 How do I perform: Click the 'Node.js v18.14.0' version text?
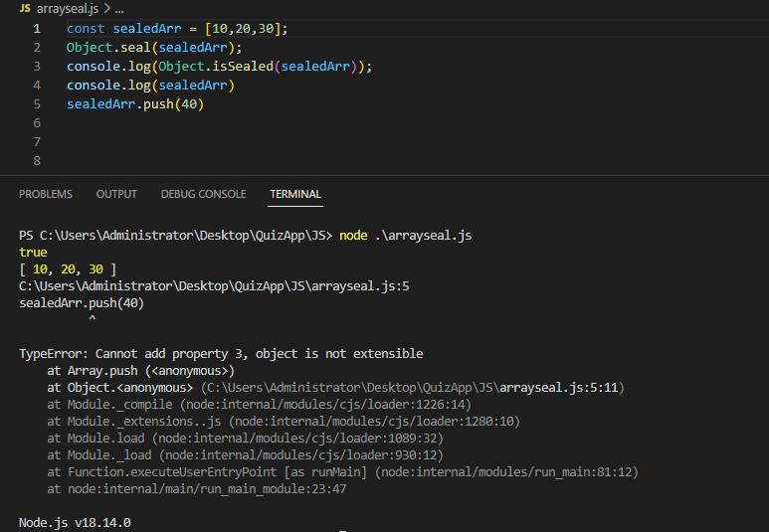pyautogui.click(x=75, y=523)
